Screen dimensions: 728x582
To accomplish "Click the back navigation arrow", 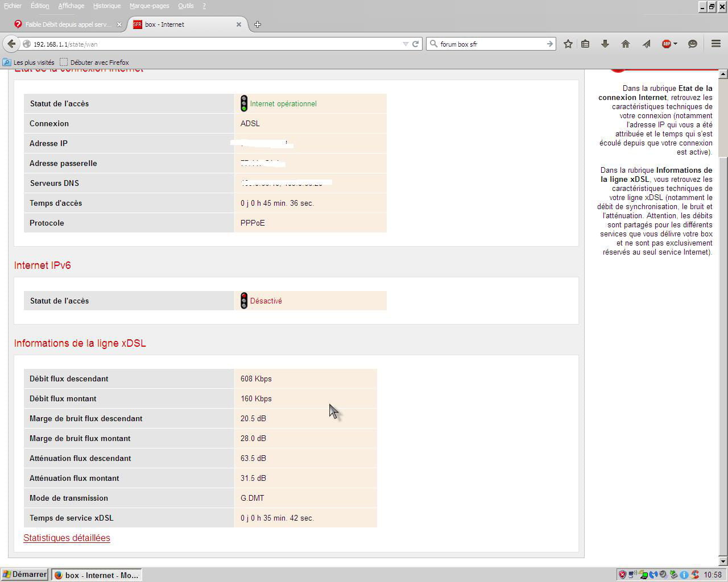I will 11,44.
